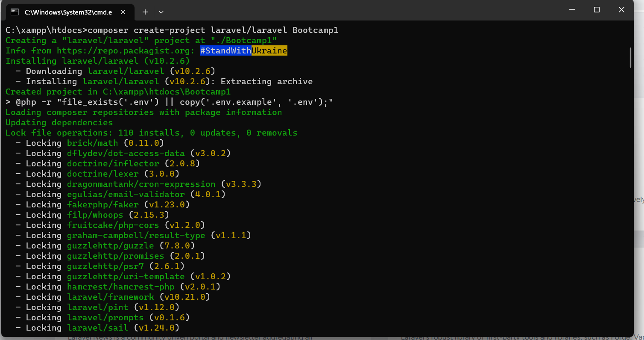Click the '@php -r "file_exists' command line
The height and width of the screenshot is (340, 644).
[x=169, y=102]
